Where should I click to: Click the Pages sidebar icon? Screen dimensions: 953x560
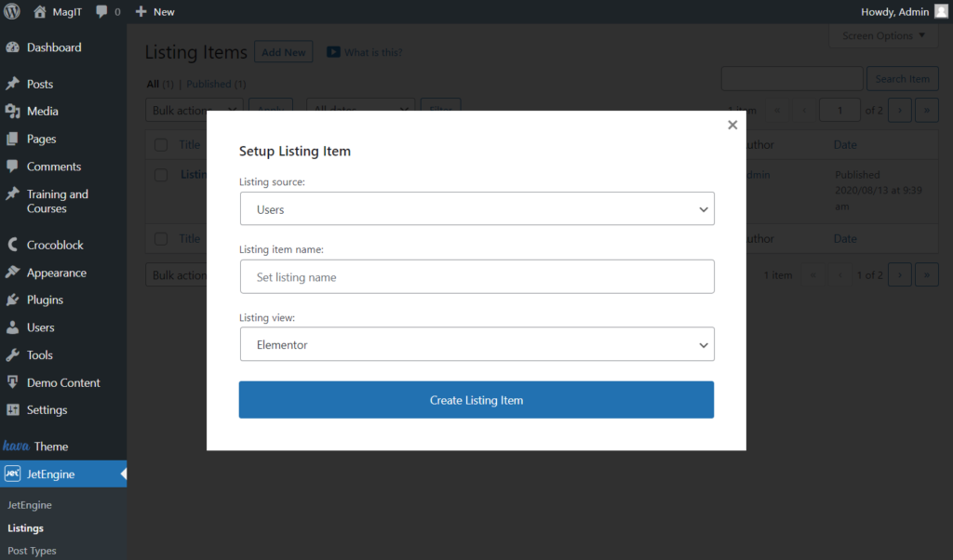(12, 140)
